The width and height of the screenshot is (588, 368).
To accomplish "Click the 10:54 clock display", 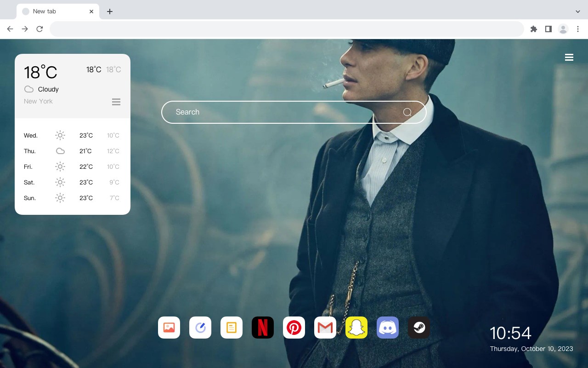I will (510, 333).
